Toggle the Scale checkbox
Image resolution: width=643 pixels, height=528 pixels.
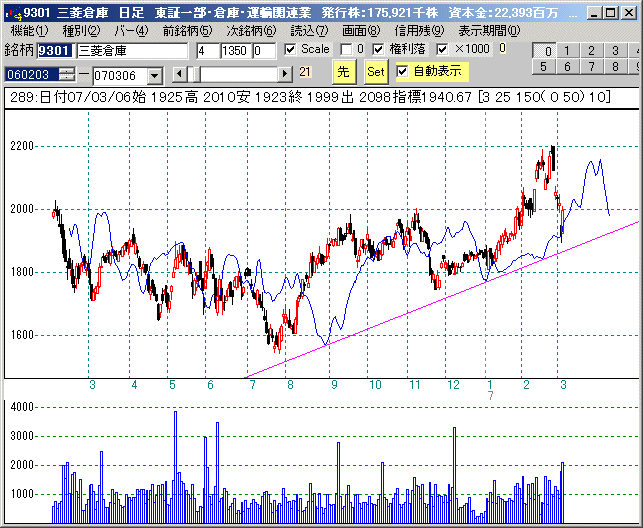[x=290, y=50]
